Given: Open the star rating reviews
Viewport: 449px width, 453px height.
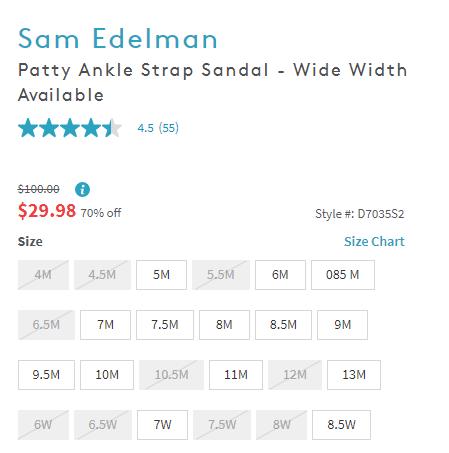Looking at the screenshot, I should point(70,128).
